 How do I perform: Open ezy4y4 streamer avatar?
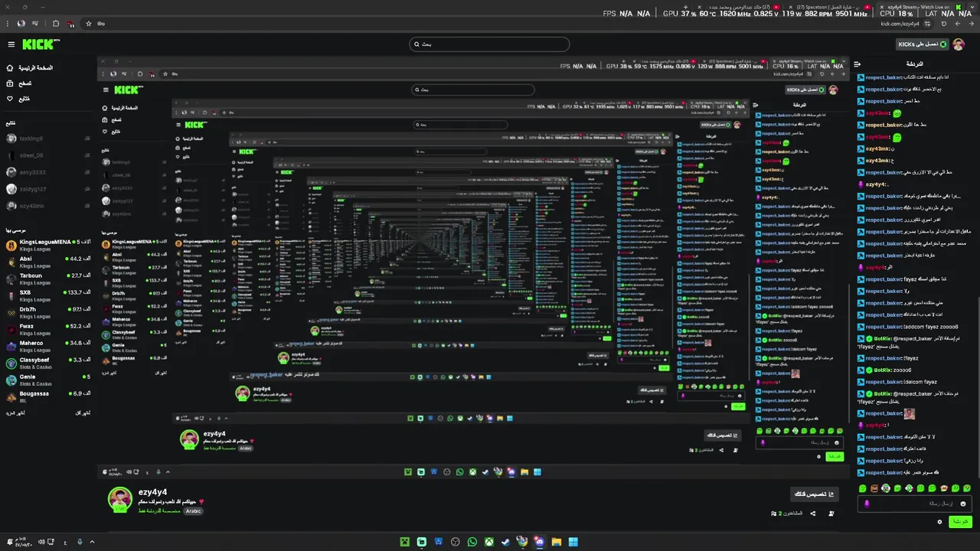pos(120,498)
